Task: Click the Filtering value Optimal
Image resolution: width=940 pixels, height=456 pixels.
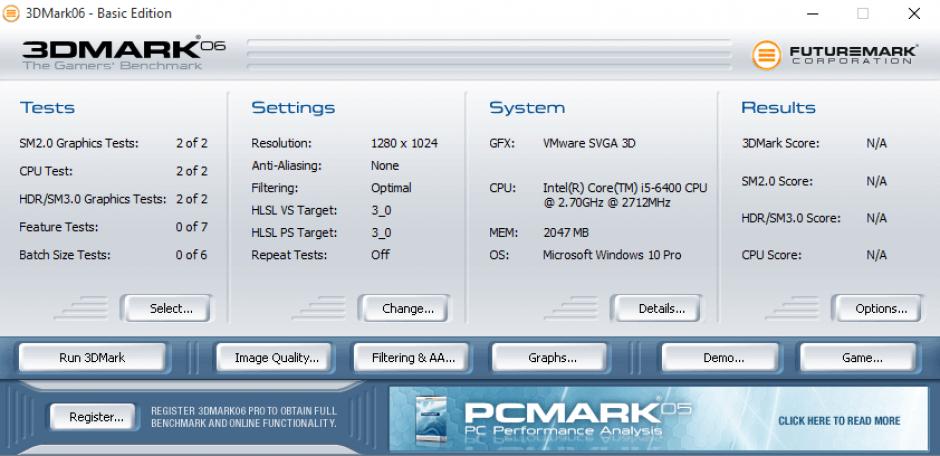Action: coord(391,188)
